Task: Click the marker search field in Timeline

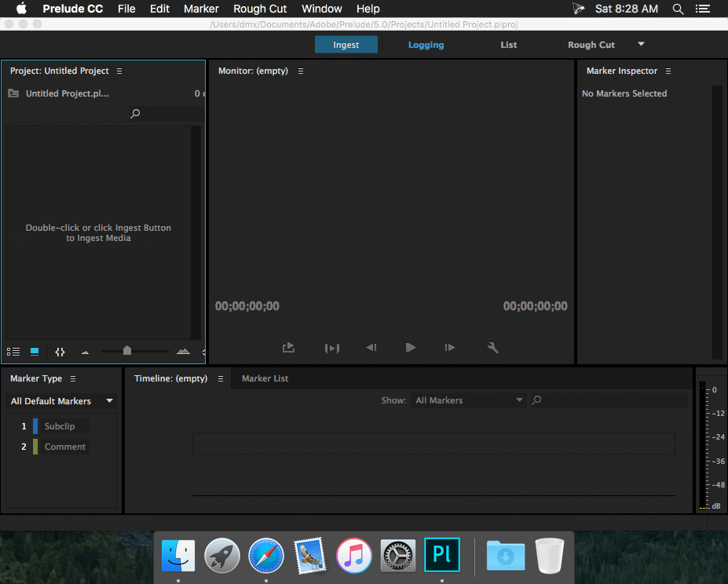Action: click(x=608, y=400)
